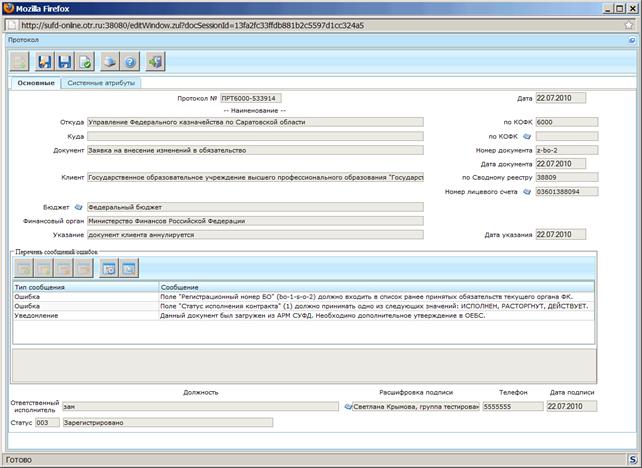Open the Бюджет reference lookup icon

pos(78,207)
